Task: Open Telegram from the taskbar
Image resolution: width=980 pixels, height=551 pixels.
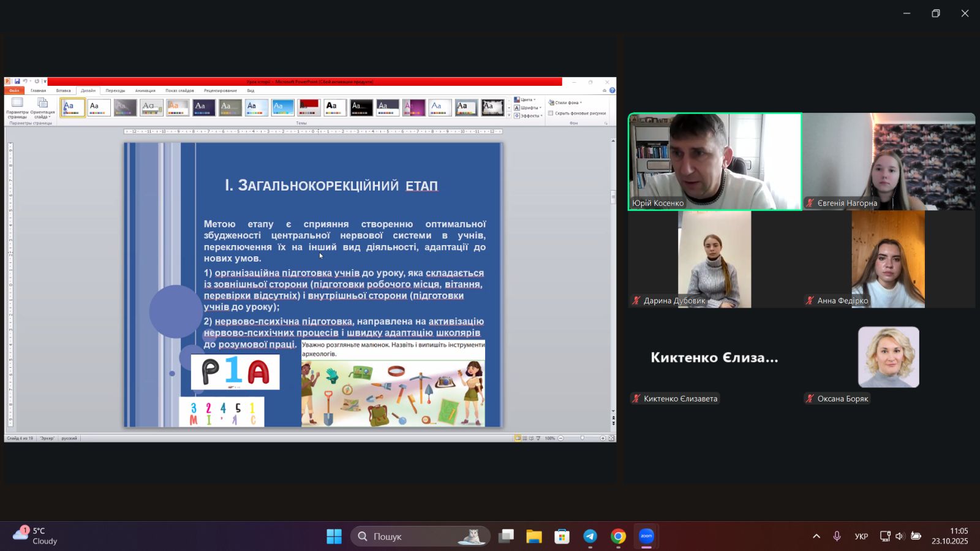Action: (590, 536)
